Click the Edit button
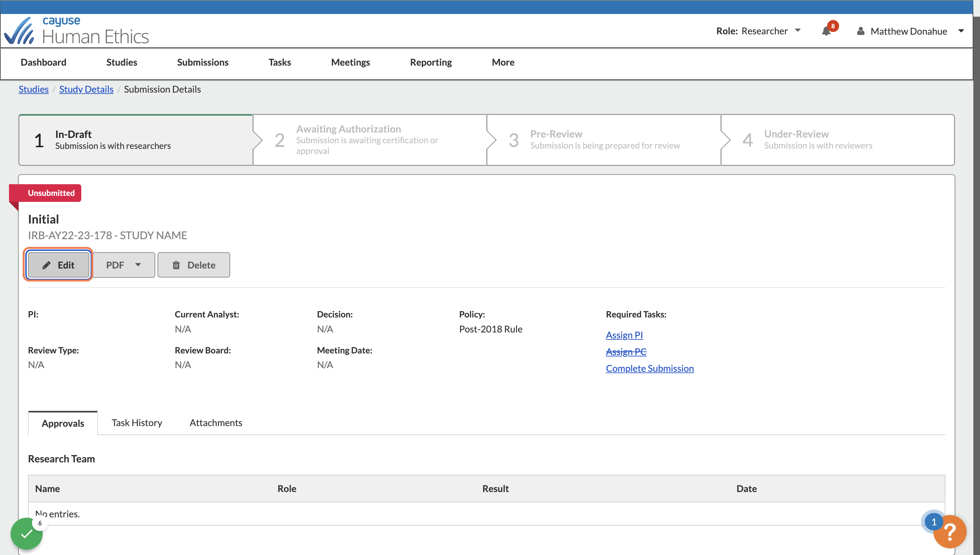This screenshot has width=980, height=555. click(x=58, y=265)
